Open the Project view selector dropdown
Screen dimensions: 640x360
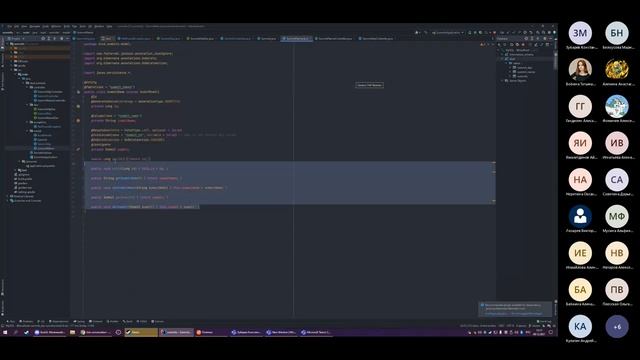16,38
